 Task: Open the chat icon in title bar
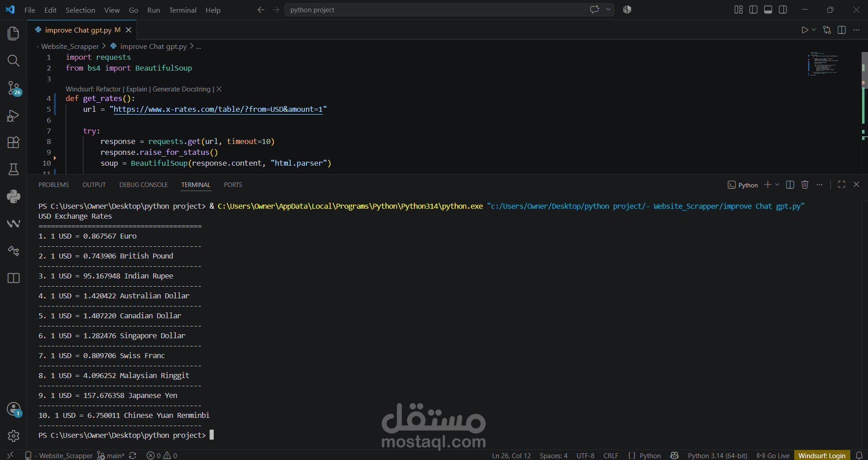(595, 10)
